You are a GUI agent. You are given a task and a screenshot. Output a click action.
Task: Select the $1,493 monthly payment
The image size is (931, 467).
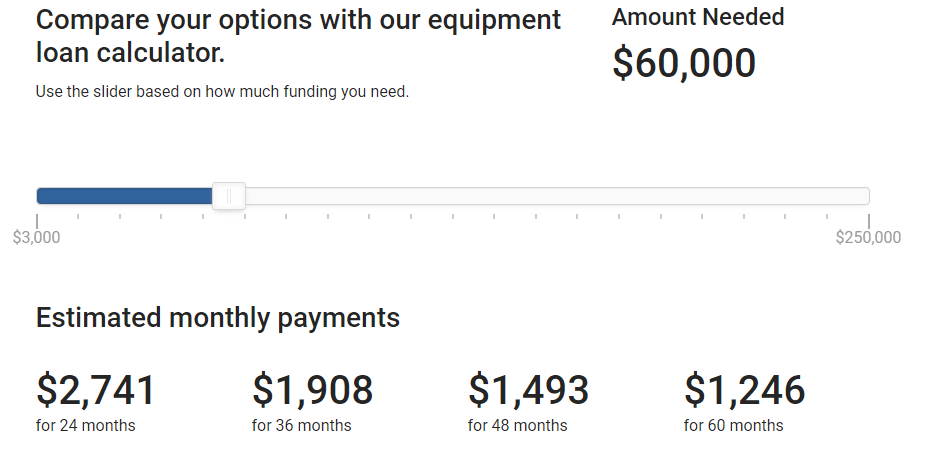click(528, 390)
